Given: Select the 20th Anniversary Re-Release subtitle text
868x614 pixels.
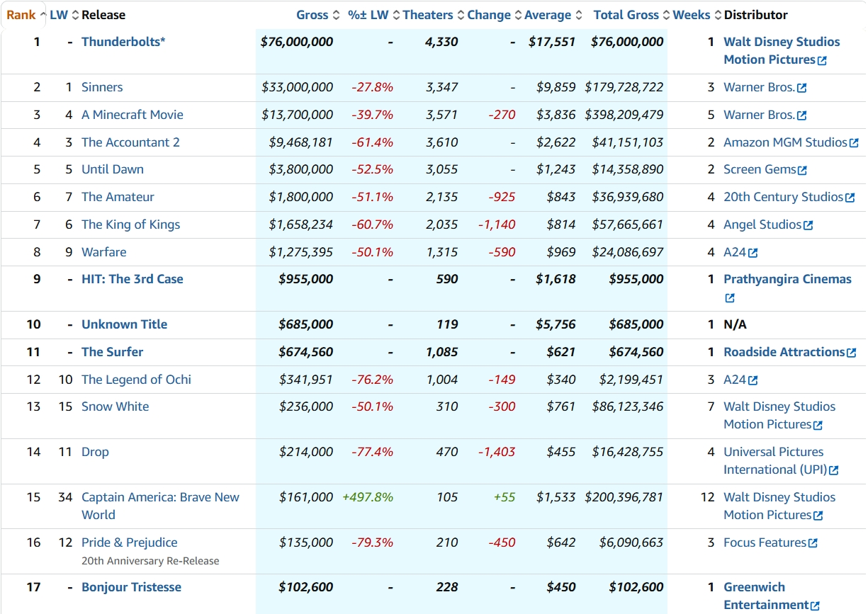Looking at the screenshot, I should tap(150, 561).
